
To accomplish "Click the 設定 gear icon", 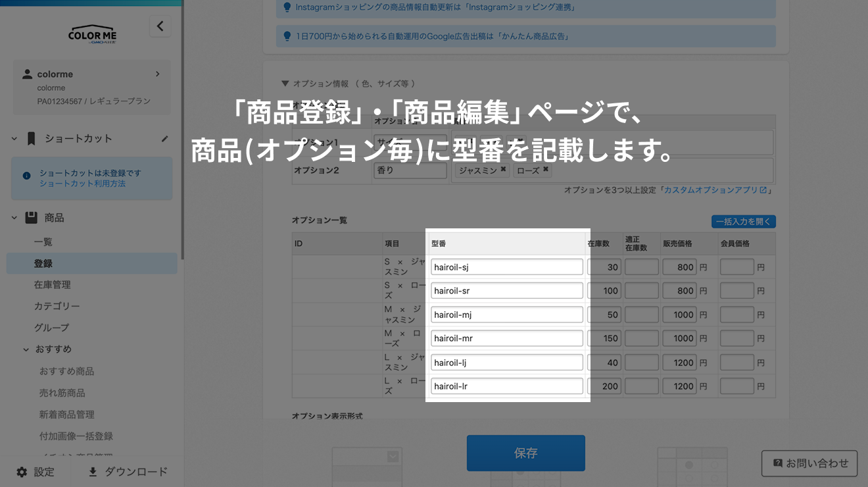I will (x=22, y=472).
